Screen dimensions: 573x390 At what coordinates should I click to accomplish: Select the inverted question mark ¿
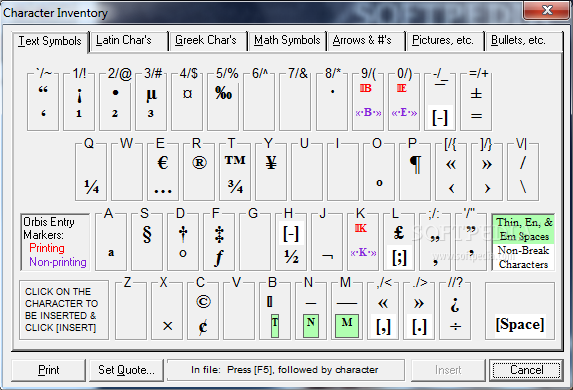pyautogui.click(x=455, y=304)
